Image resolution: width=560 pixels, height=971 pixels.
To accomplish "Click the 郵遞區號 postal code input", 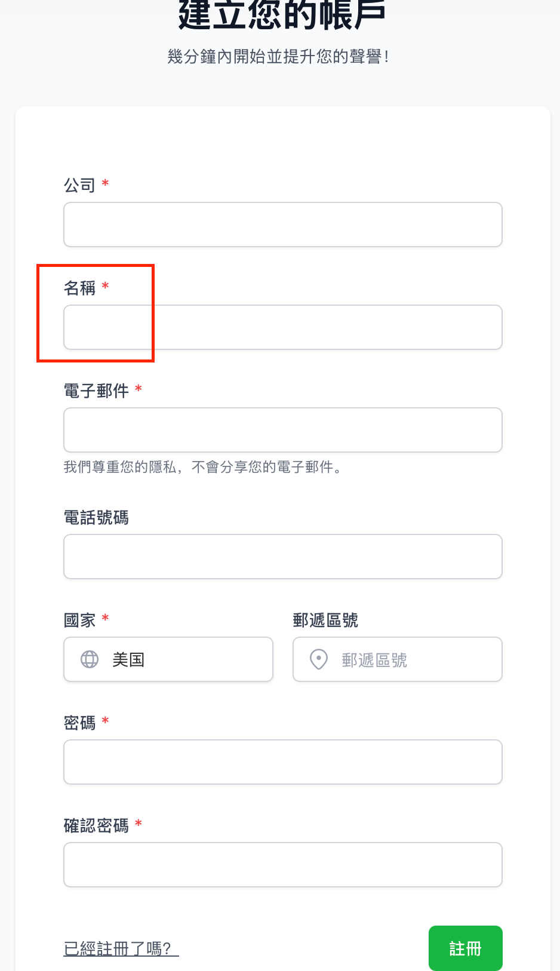I will coord(398,659).
